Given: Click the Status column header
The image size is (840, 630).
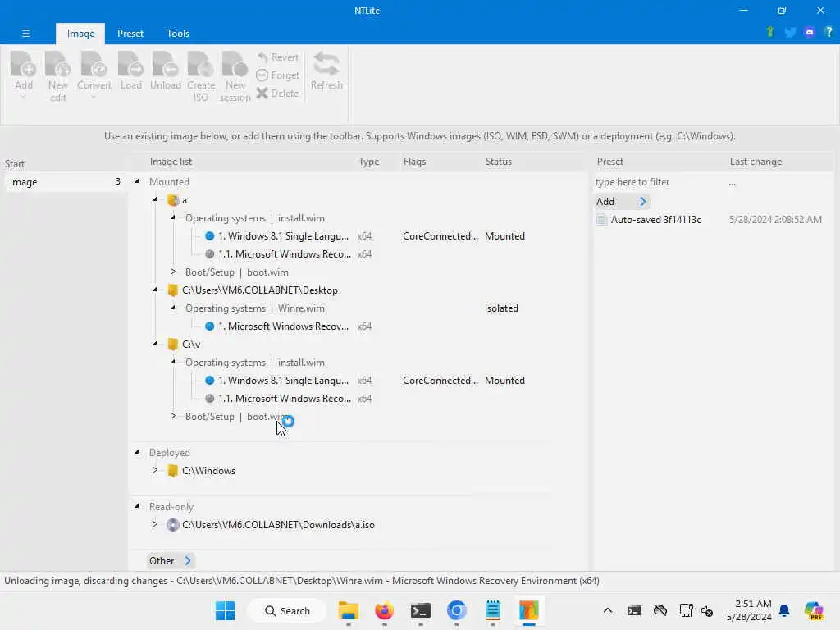Looking at the screenshot, I should point(498,162).
